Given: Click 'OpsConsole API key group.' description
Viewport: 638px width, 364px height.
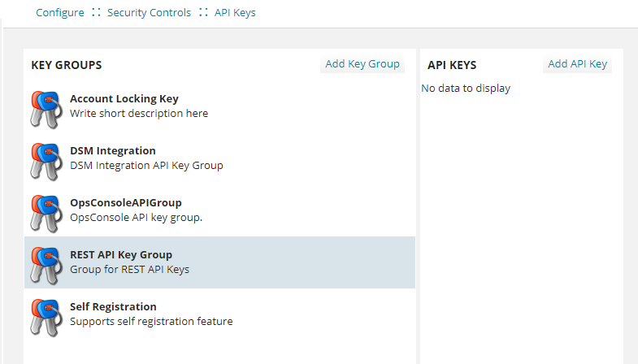Looking at the screenshot, I should click(136, 218).
